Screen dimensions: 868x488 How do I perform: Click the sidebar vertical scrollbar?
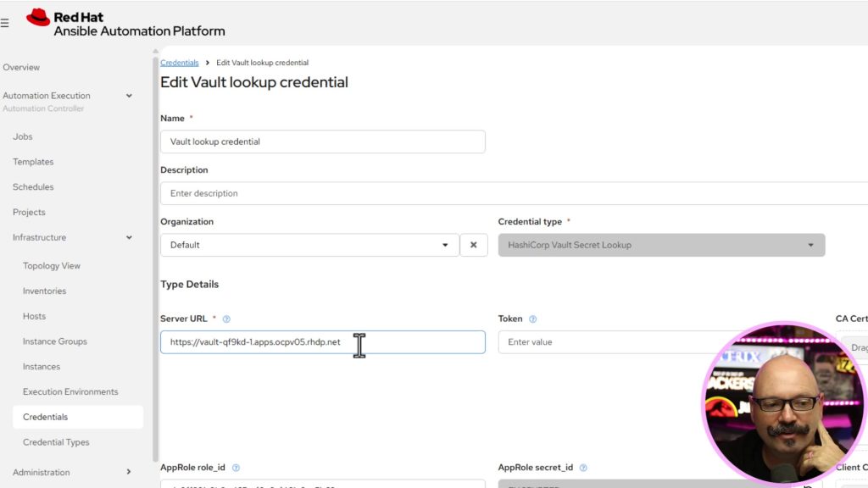[x=156, y=258]
